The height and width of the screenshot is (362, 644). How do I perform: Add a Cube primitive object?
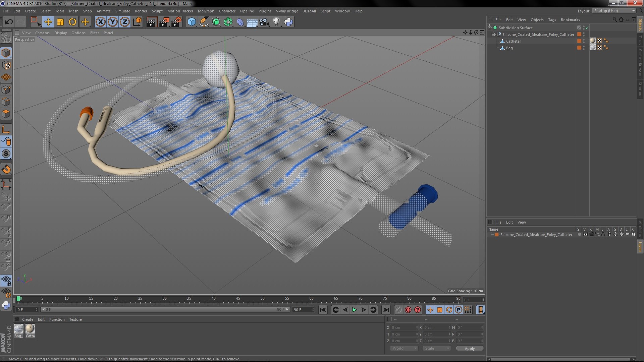click(192, 22)
